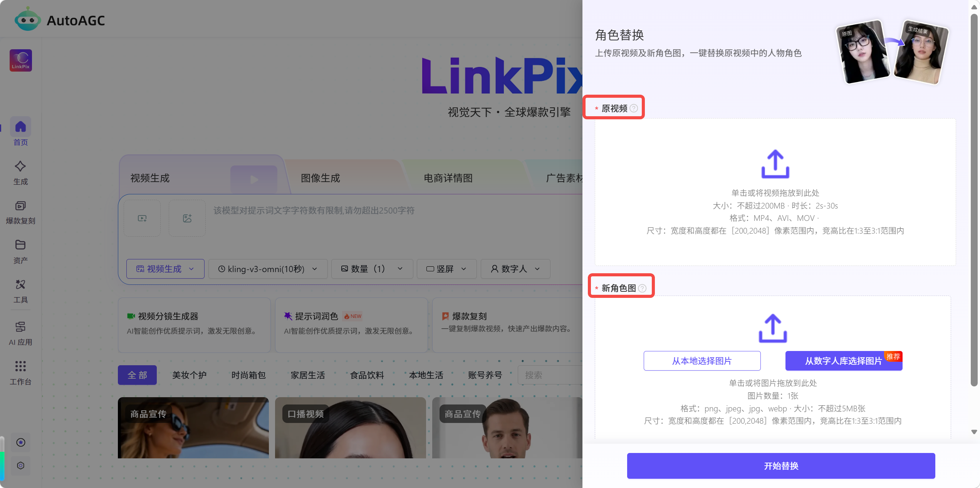The image size is (980, 488).
Task: Open 爆款复刻 feature card
Action: 507,325
